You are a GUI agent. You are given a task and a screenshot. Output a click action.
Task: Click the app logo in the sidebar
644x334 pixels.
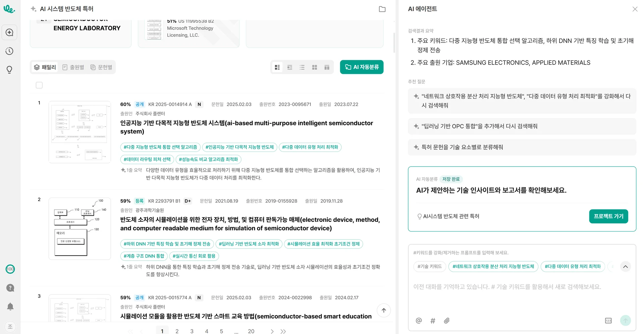[x=9, y=9]
